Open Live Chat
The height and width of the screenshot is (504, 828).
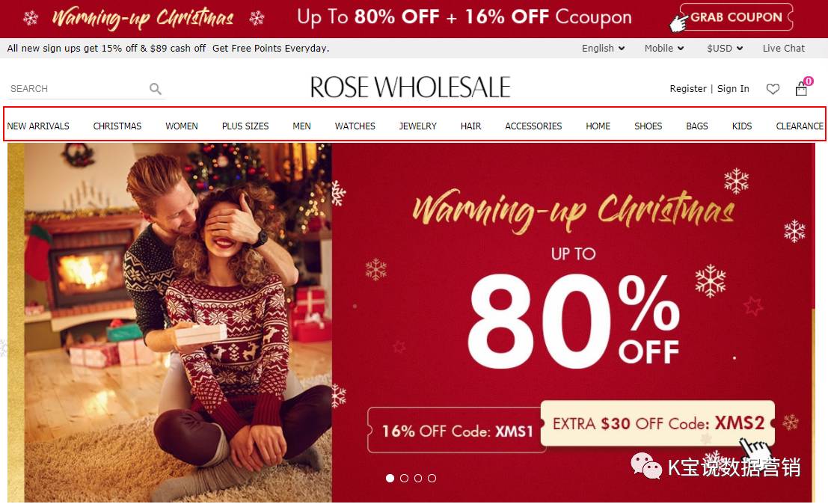(784, 48)
